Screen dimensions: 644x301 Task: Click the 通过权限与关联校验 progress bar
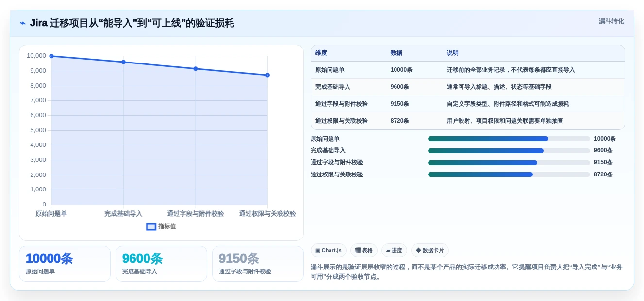[509, 174]
